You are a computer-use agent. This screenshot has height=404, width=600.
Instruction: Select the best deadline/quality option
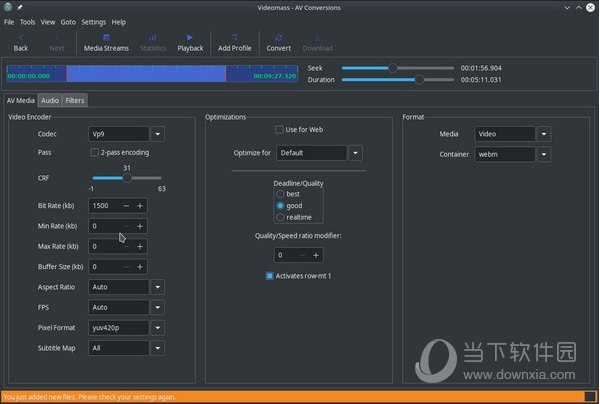click(x=280, y=194)
